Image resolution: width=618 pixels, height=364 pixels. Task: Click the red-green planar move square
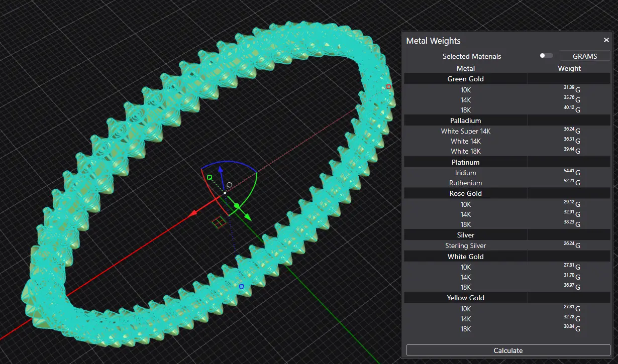tap(218, 222)
